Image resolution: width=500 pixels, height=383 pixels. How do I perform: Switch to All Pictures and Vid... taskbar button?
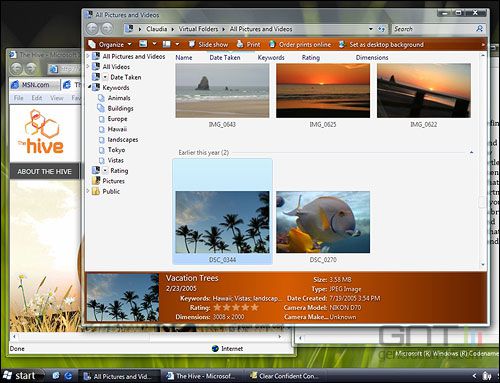click(119, 376)
